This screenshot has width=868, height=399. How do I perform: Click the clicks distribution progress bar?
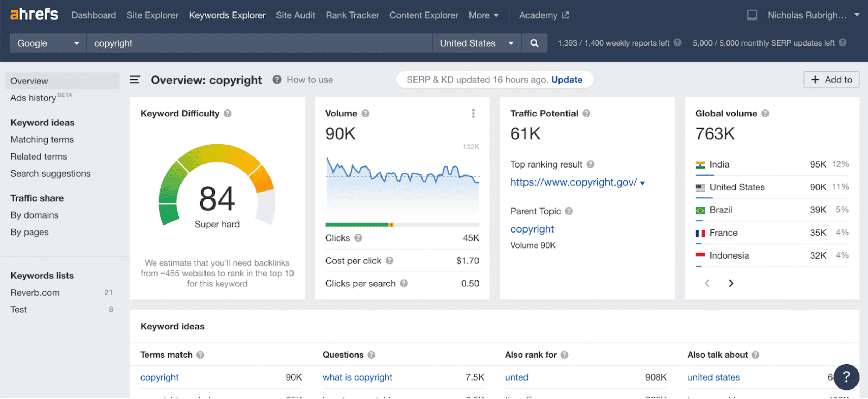402,225
